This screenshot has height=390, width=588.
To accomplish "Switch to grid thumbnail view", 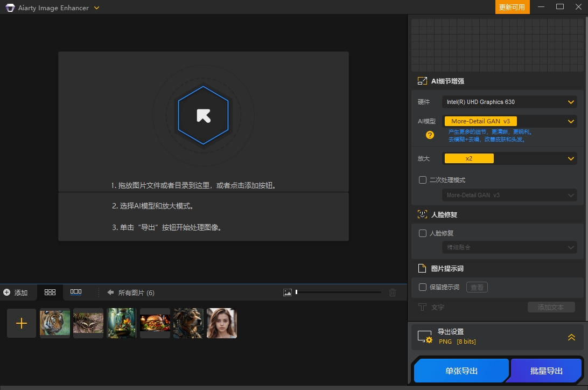I will pos(50,292).
